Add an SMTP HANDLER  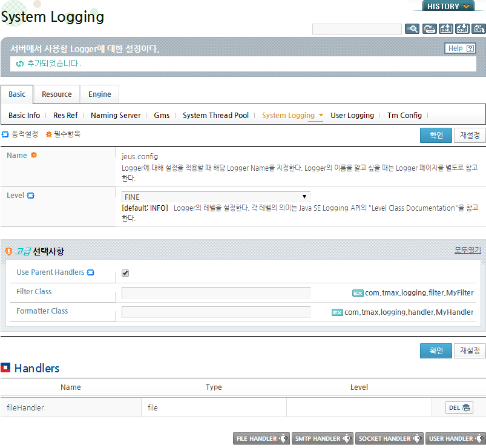click(323, 439)
